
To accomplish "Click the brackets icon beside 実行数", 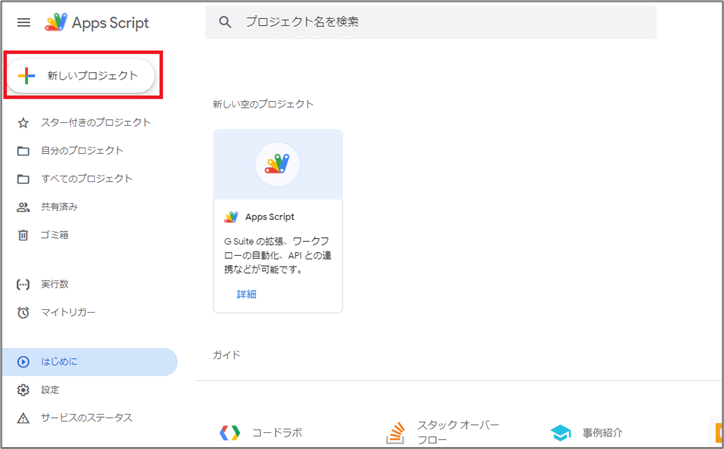I will click(x=23, y=285).
